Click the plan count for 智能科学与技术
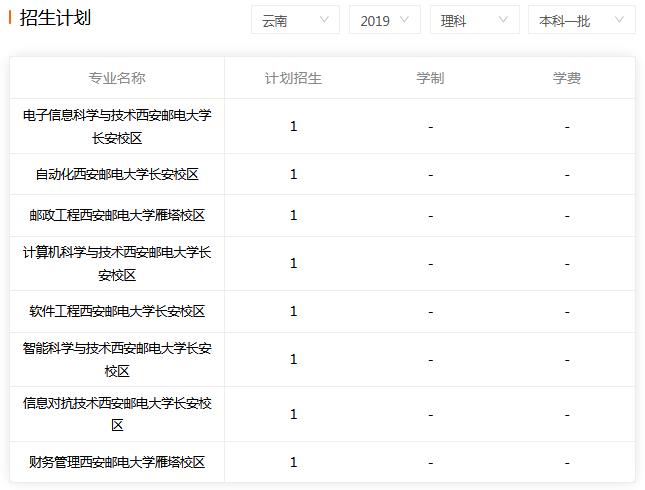 tap(293, 360)
